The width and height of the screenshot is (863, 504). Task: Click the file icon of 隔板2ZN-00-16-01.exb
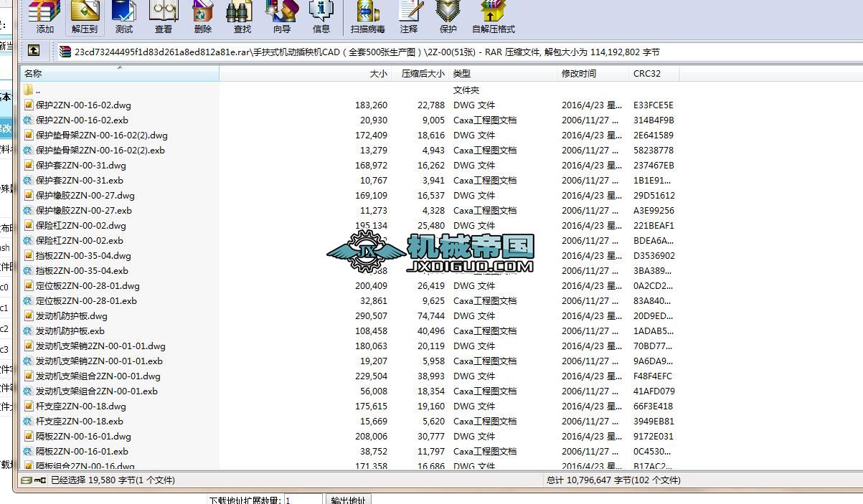coord(29,451)
